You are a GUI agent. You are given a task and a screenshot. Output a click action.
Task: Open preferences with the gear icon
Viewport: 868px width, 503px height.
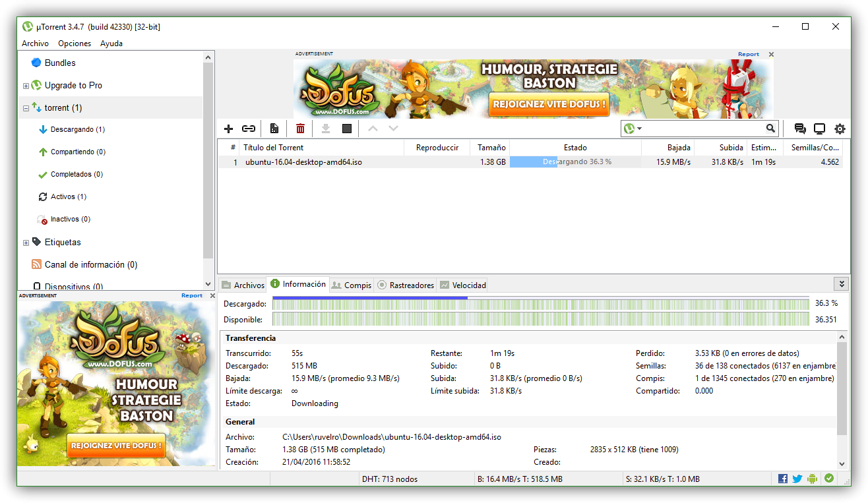pyautogui.click(x=840, y=129)
